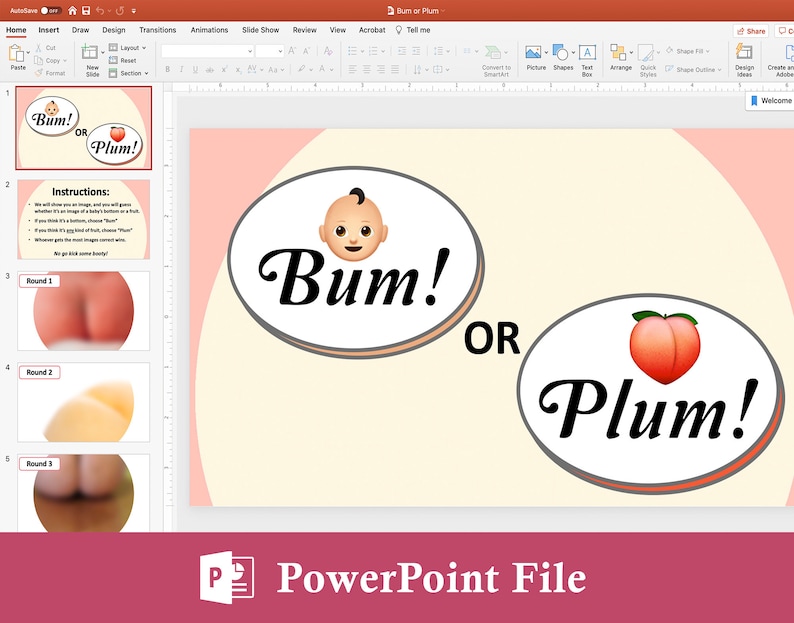
Task: Click the Decrease Font Size icon
Action: pos(306,51)
